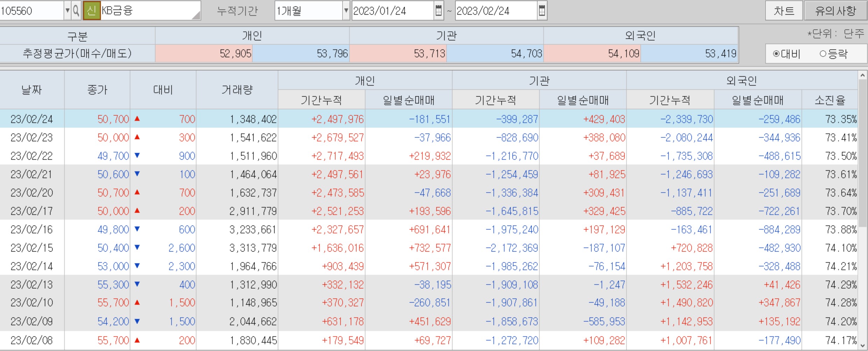The image size is (868, 351).
Task: Click the 종가 column header
Action: click(x=97, y=90)
